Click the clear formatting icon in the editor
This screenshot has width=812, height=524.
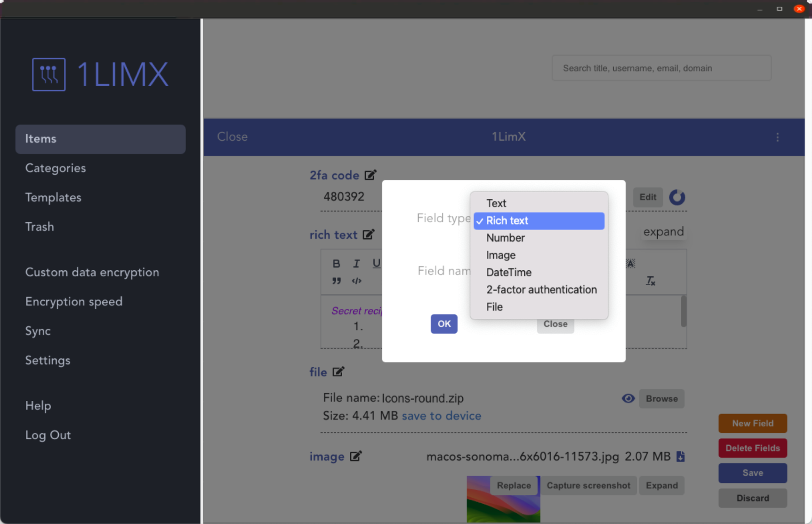(x=650, y=280)
